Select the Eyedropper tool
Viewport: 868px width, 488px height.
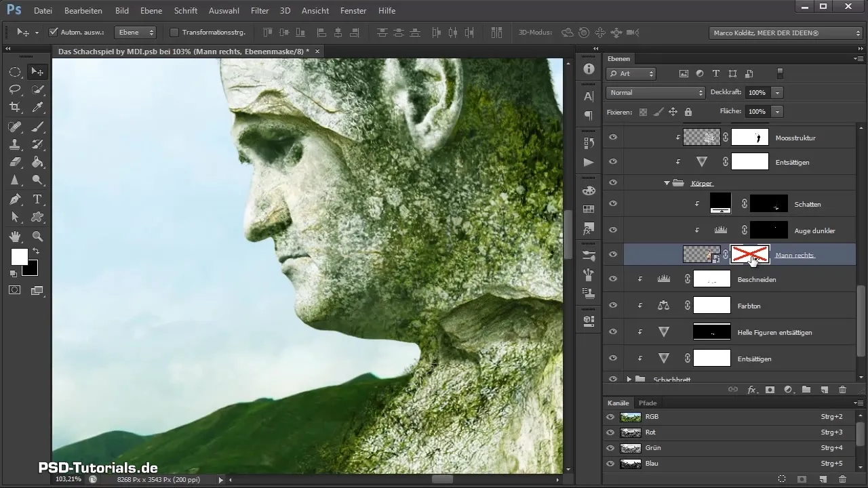pyautogui.click(x=38, y=107)
